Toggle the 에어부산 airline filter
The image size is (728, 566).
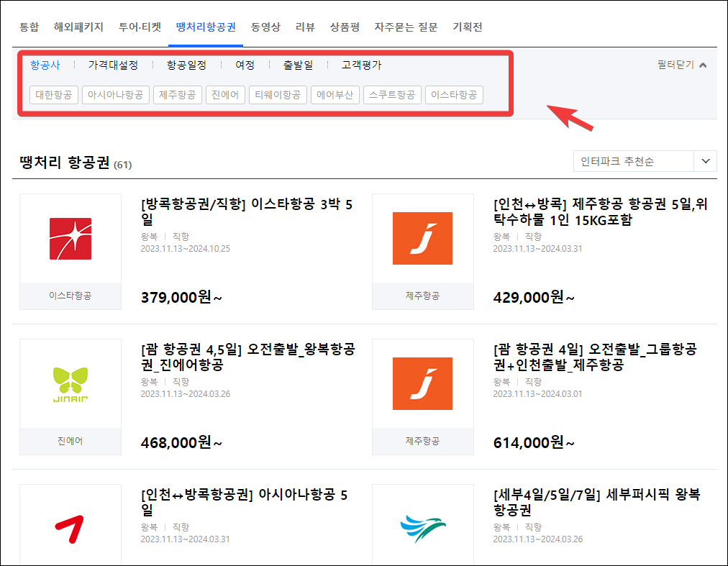click(335, 95)
